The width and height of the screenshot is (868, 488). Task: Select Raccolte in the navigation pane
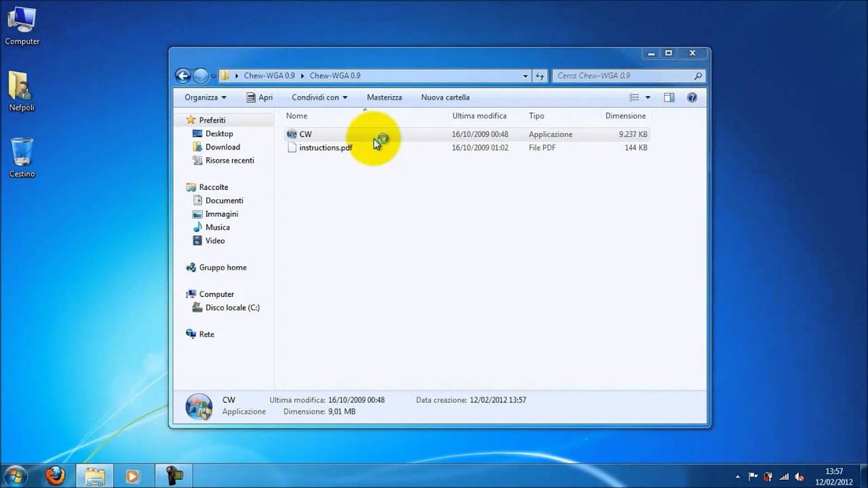[x=214, y=187]
